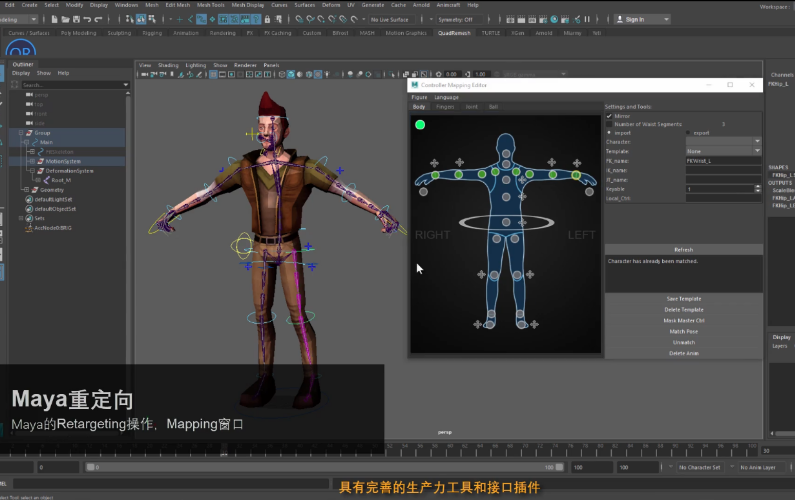Click the Undo arrow icon
Viewport: 795px width, 500px height.
(89, 19)
